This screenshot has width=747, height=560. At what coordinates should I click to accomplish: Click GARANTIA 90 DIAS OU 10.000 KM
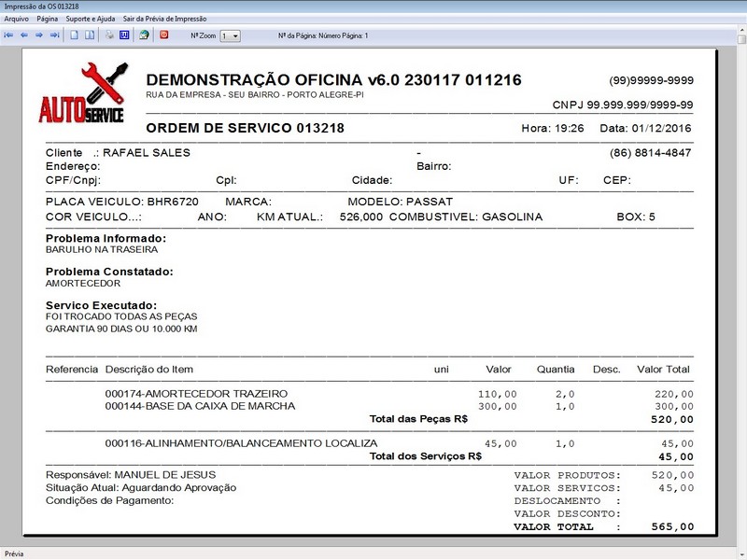(121, 329)
